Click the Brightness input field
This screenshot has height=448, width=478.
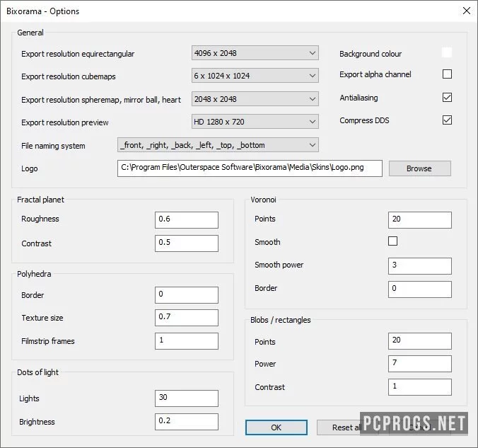coord(187,422)
